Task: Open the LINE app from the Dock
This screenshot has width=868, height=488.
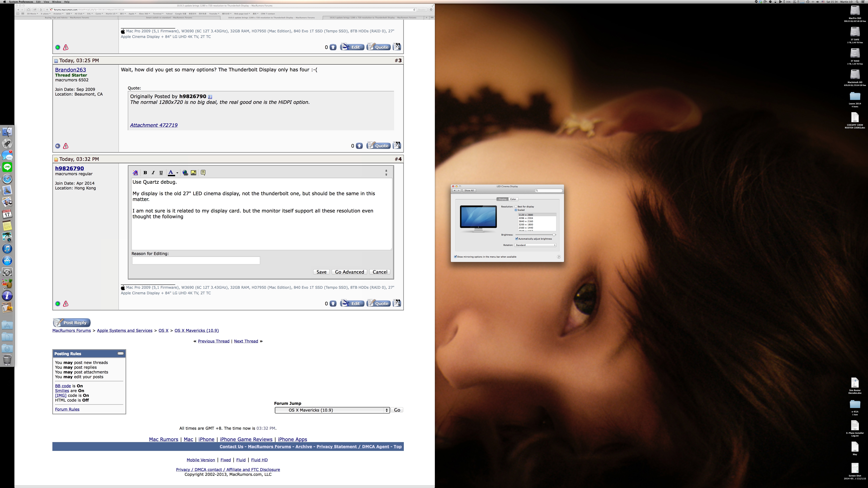Action: click(x=7, y=167)
